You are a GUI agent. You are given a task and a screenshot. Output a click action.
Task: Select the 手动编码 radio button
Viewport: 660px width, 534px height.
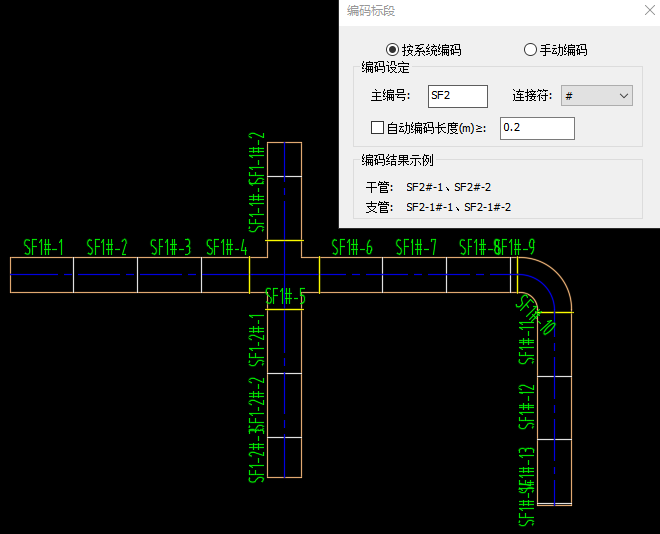click(x=530, y=49)
